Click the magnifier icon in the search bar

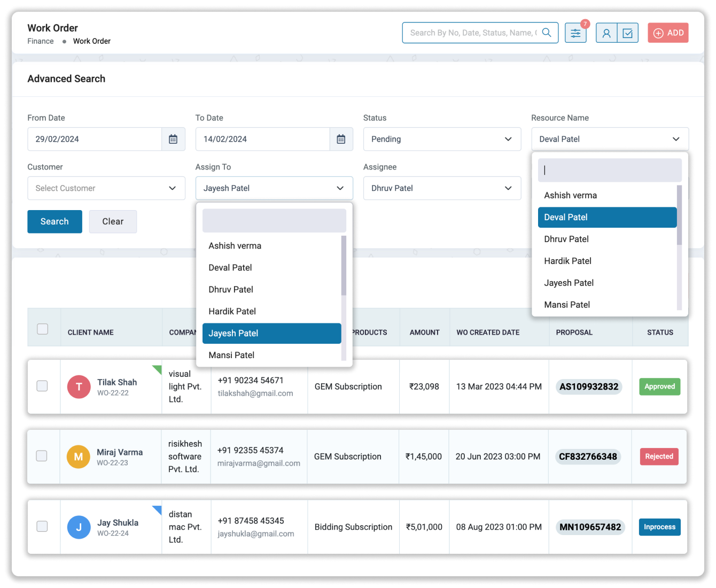[546, 33]
